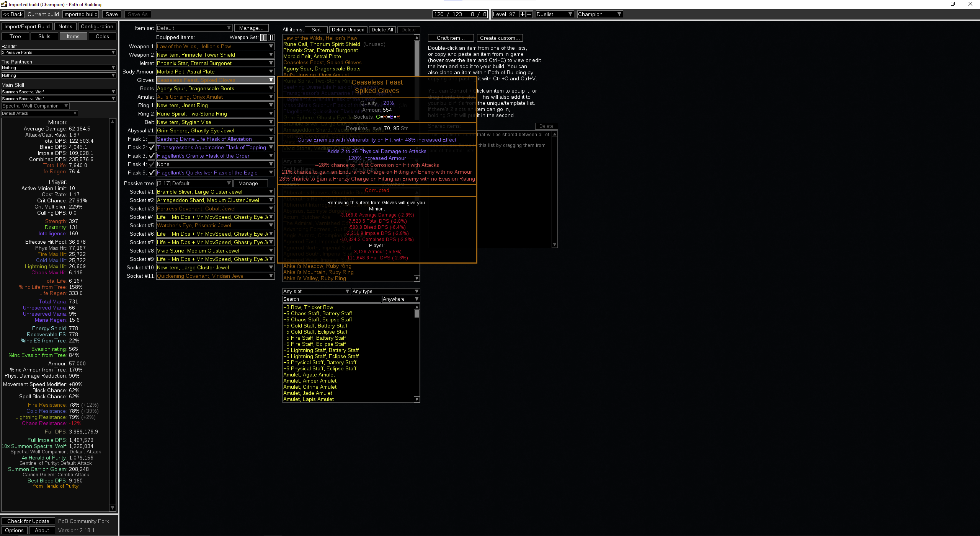Click the item templates list scrollbar thumb
Image resolution: width=980 pixels, height=536 pixels.
pyautogui.click(x=417, y=314)
